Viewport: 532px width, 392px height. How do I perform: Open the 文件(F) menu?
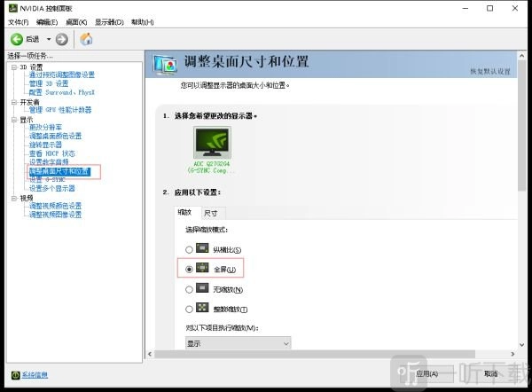pos(19,21)
